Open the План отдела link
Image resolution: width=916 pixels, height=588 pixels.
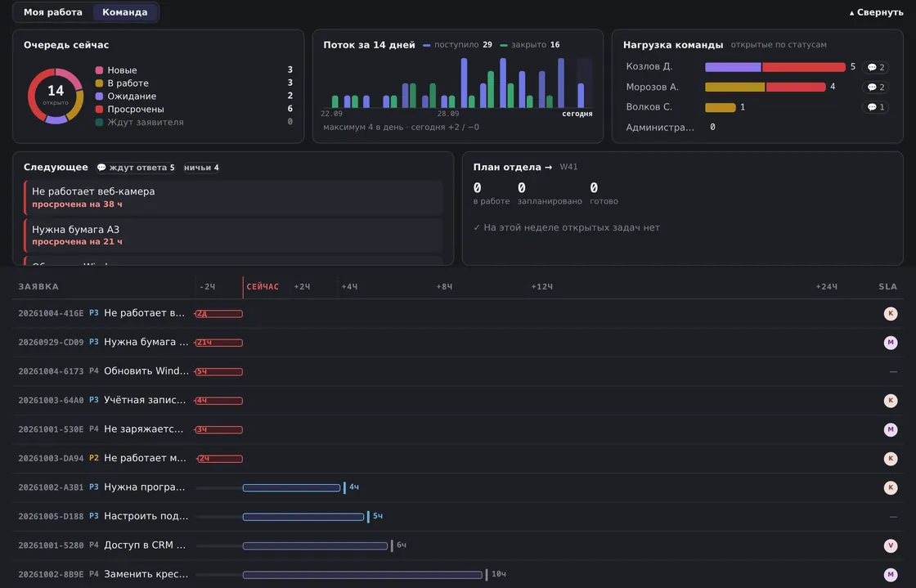coord(512,167)
